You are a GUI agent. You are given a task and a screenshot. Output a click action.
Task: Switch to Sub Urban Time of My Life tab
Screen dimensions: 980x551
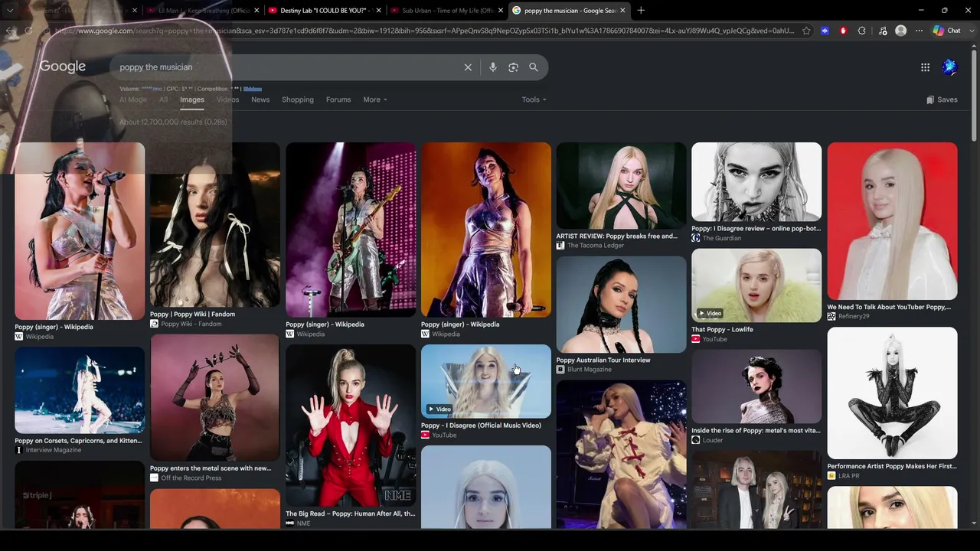tap(448, 11)
